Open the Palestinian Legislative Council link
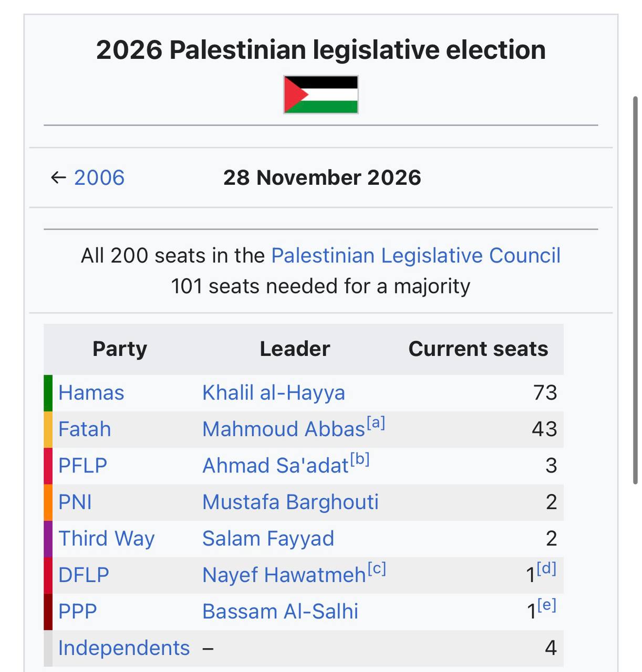642x672 pixels. pos(416,256)
